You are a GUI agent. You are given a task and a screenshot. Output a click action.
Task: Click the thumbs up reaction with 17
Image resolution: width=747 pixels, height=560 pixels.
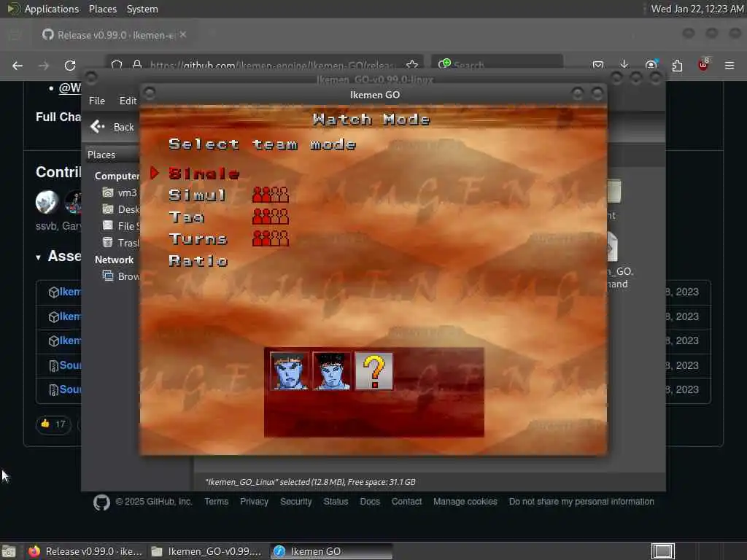pos(53,424)
